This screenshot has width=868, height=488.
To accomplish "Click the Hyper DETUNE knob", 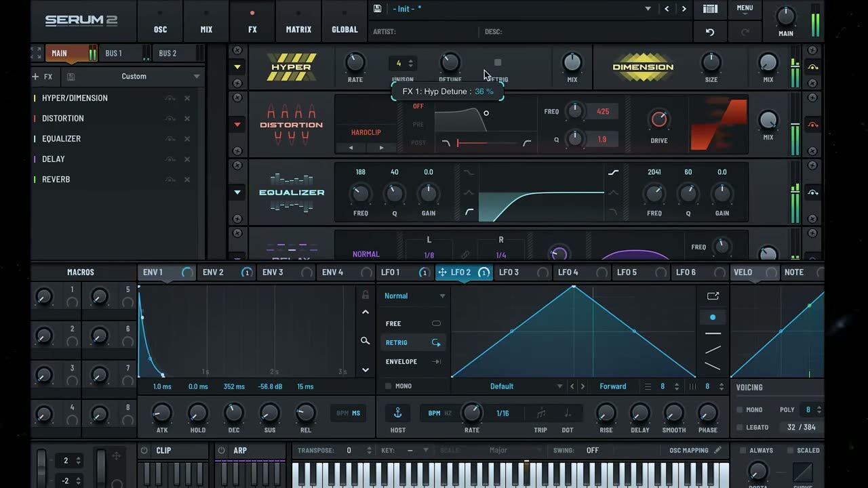I will pyautogui.click(x=450, y=63).
